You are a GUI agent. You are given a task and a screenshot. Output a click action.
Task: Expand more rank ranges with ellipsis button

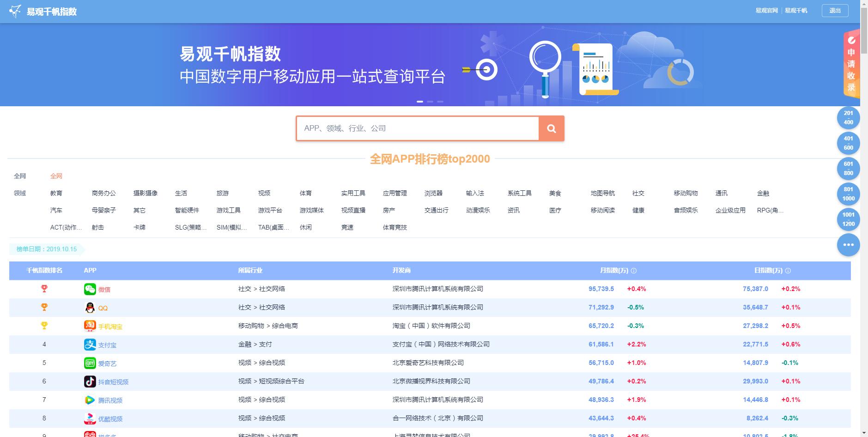(x=848, y=245)
